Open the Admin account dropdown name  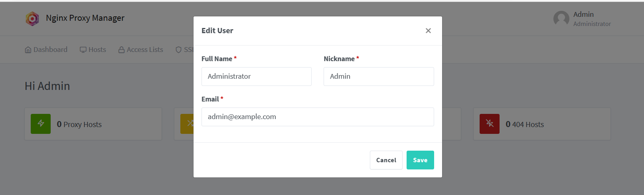coord(583,14)
